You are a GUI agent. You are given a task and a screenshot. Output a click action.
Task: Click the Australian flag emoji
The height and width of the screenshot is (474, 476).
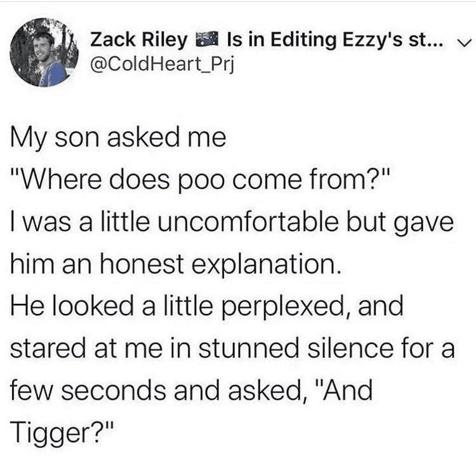(208, 39)
